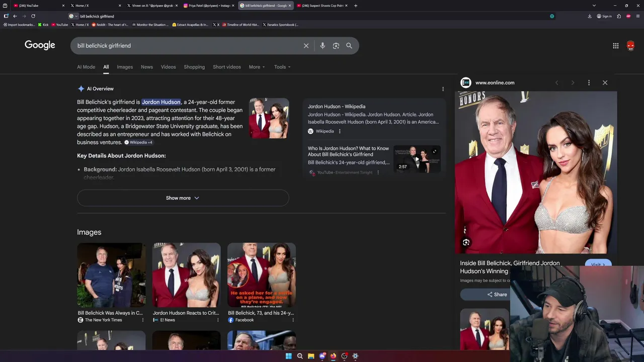
Task: Open options for New York Times image
Action: click(143, 320)
